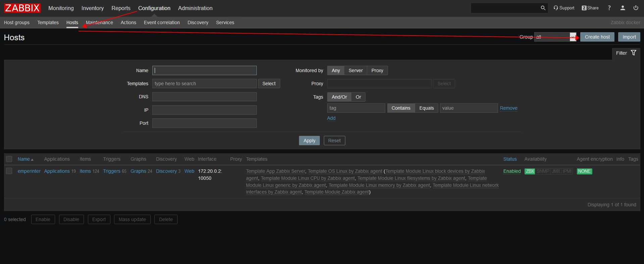Go to Host groups submenu
644x264 pixels.
[x=17, y=22]
